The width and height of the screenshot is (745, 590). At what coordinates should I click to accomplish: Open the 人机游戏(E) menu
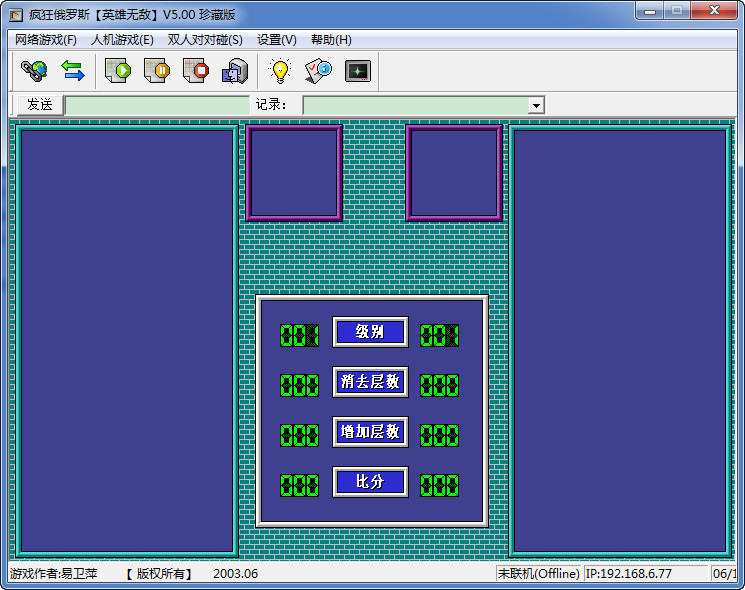click(122, 40)
